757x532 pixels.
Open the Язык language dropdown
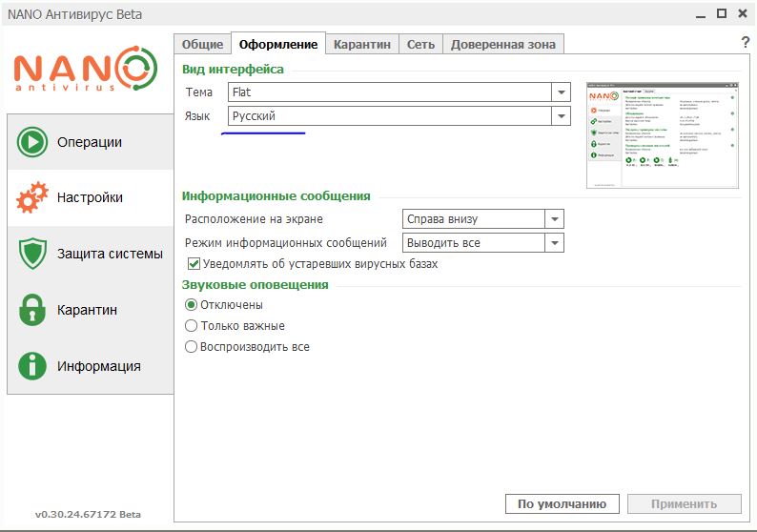pyautogui.click(x=561, y=116)
